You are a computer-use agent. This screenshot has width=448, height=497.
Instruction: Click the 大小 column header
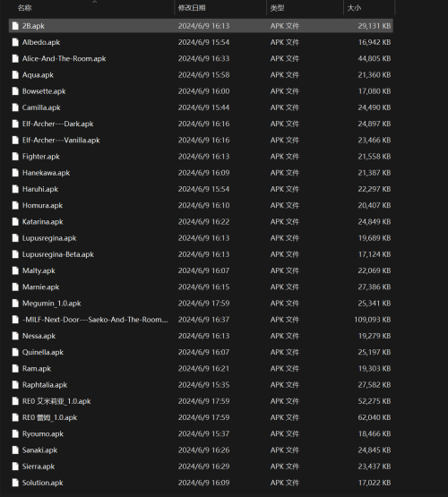click(x=354, y=8)
